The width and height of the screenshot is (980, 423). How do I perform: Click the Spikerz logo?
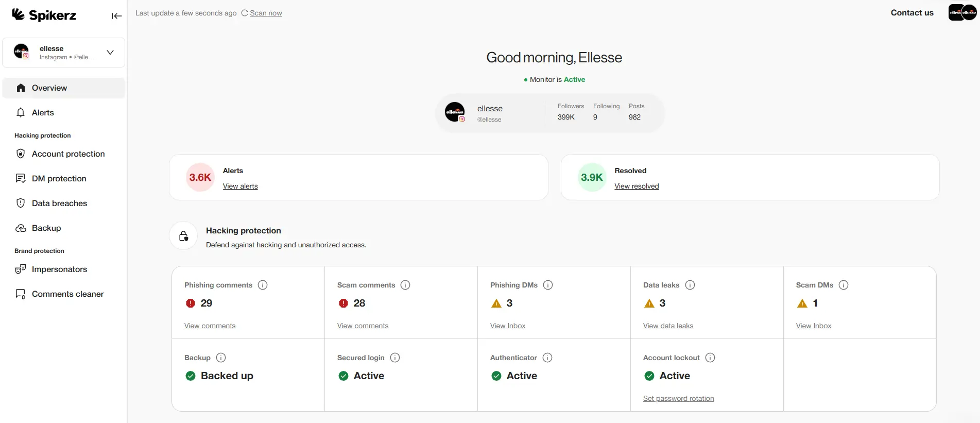click(x=44, y=15)
